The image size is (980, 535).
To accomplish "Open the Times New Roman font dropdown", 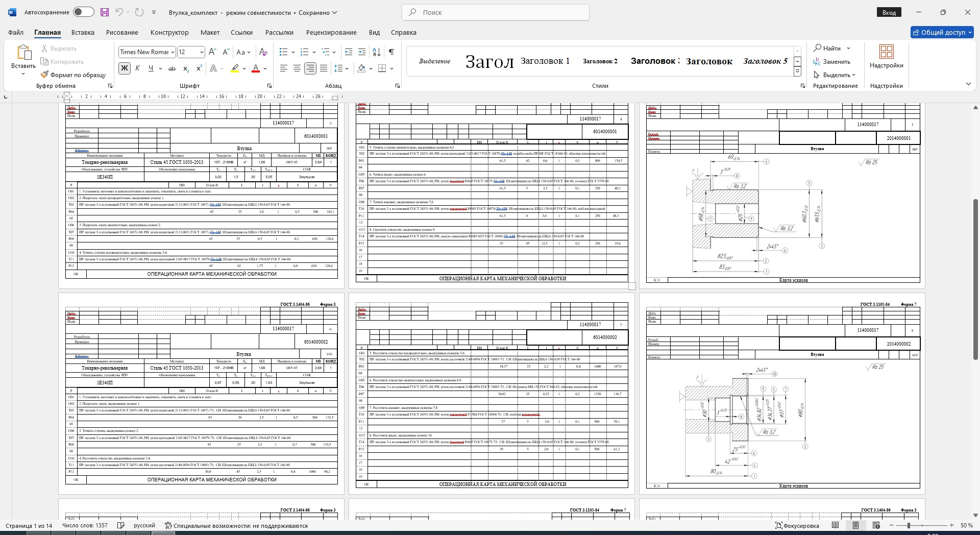I will tap(173, 52).
